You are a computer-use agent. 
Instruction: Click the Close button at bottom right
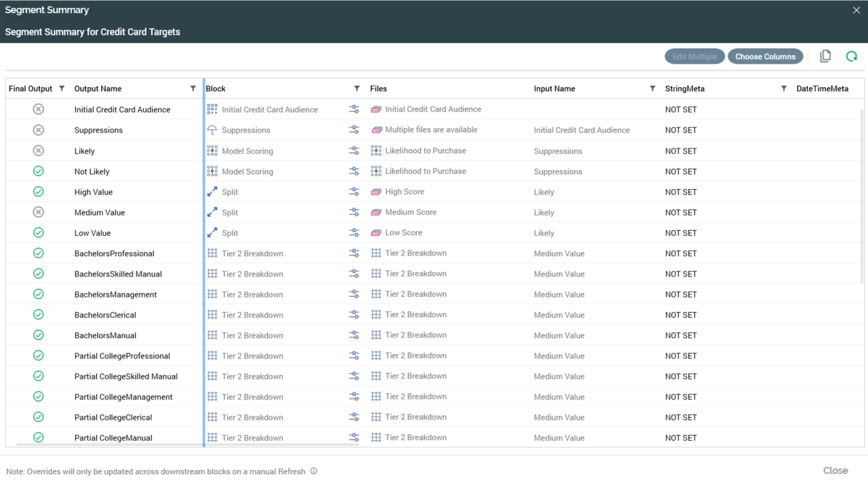[x=835, y=470]
